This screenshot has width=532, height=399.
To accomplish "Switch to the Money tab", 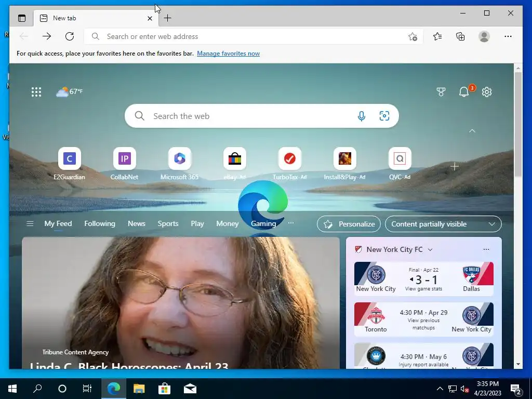I will click(x=228, y=223).
